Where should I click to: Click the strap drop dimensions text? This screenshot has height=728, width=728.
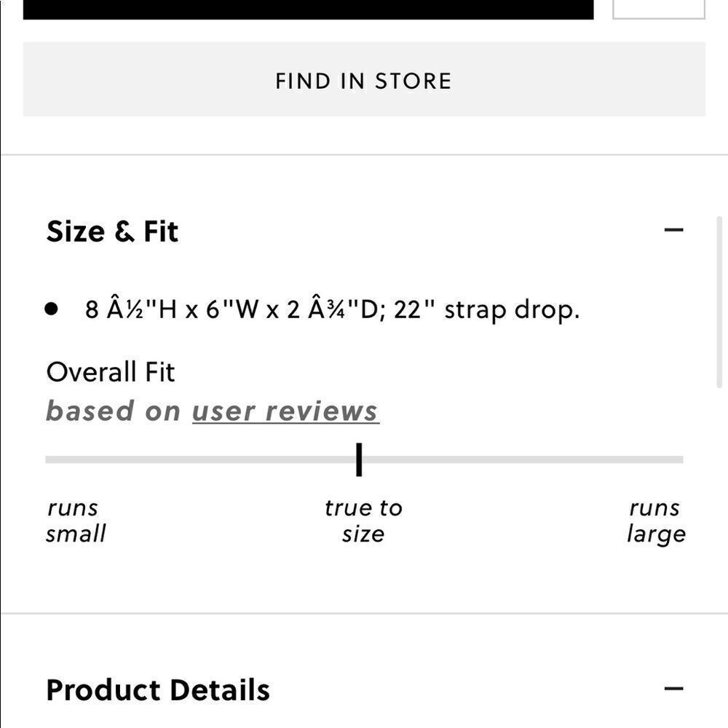pos(512,309)
